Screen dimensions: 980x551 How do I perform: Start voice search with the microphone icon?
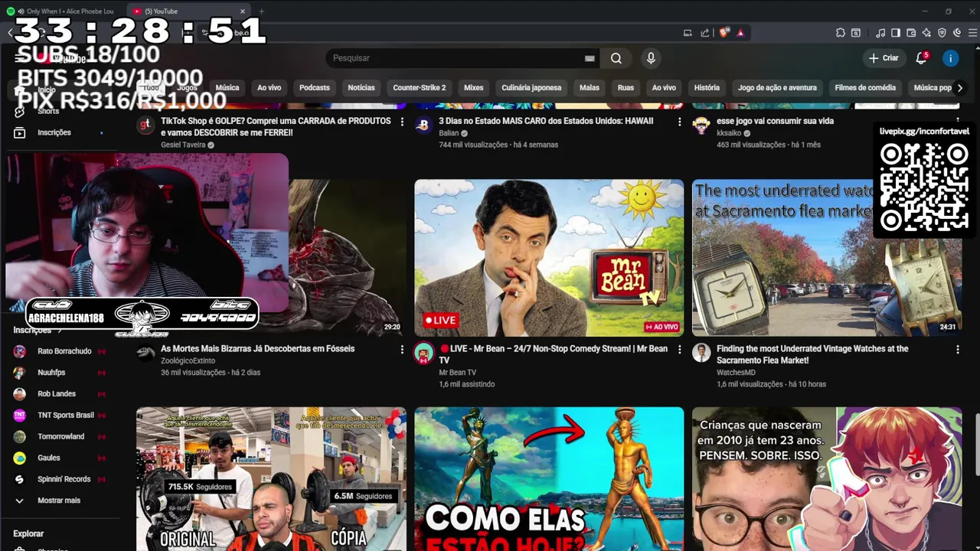pyautogui.click(x=651, y=58)
